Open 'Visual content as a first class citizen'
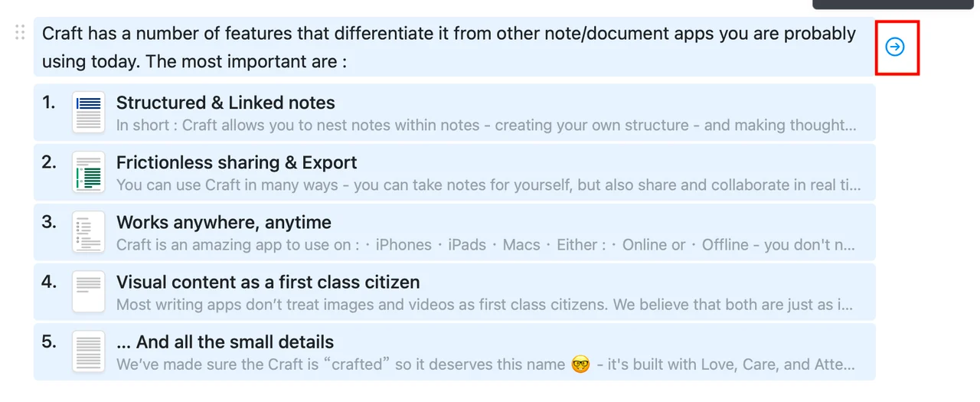This screenshot has height=402, width=980. click(268, 282)
